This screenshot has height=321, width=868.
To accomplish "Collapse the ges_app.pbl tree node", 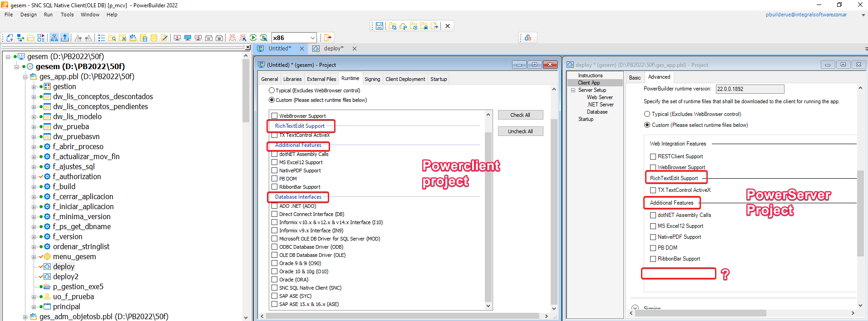I will pyautogui.click(x=25, y=77).
